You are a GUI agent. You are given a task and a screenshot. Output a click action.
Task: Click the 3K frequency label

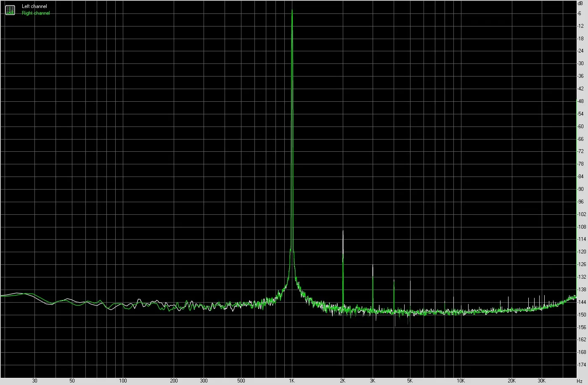point(373,381)
